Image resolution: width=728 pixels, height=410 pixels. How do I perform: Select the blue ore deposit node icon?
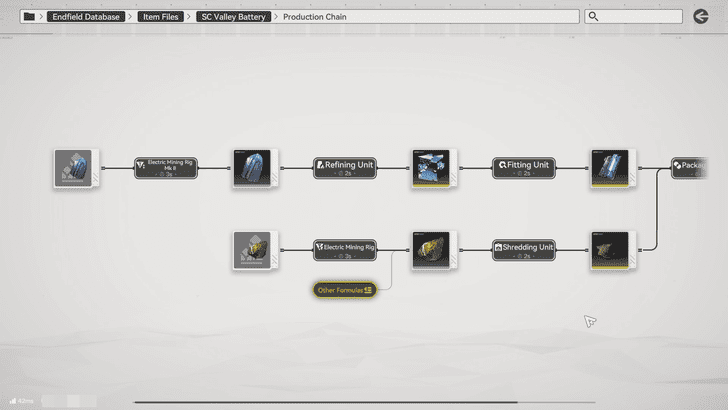click(73, 168)
